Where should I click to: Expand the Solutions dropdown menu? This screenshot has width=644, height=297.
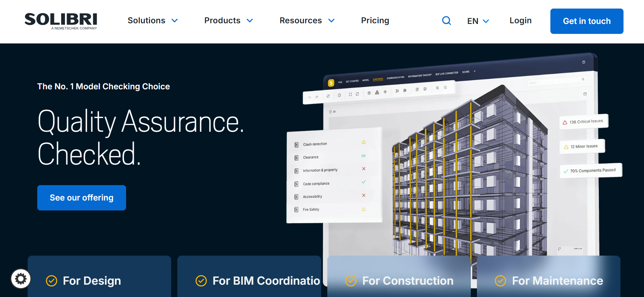click(x=153, y=21)
